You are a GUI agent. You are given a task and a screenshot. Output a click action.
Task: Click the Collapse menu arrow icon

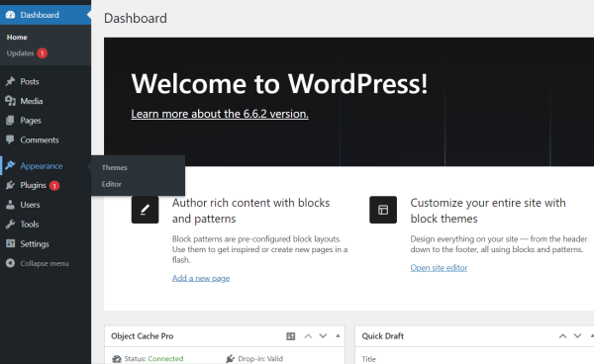click(10, 263)
